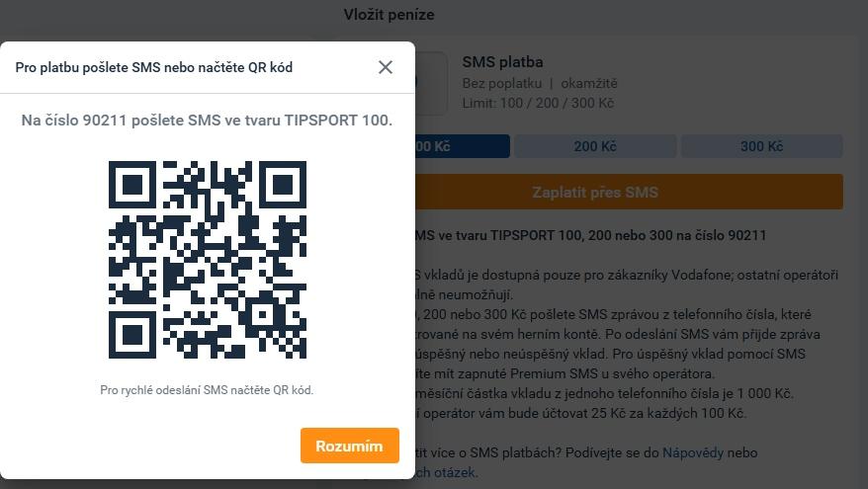Click the paragraph mentioning Vodafone customers
Image resolution: width=868 pixels, height=489 pixels.
coord(627,285)
